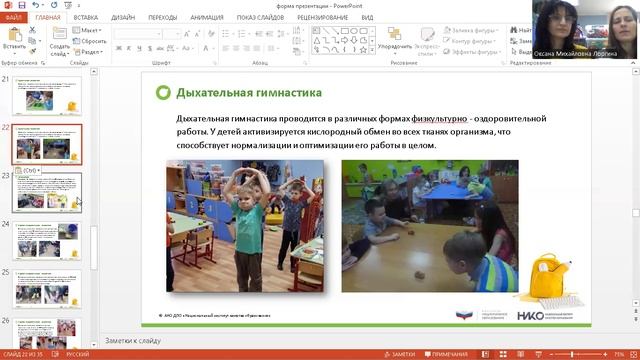Toggle the ЗАМЕТКИ notes pane

pyautogui.click(x=400, y=354)
